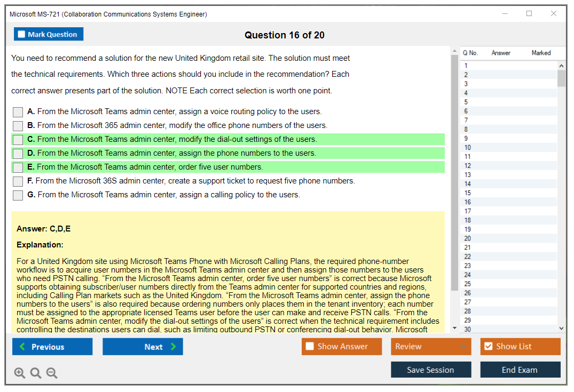Image resolution: width=574 pixels, height=392 pixels.
Task: Select answer option D checkbox
Action: (x=18, y=154)
